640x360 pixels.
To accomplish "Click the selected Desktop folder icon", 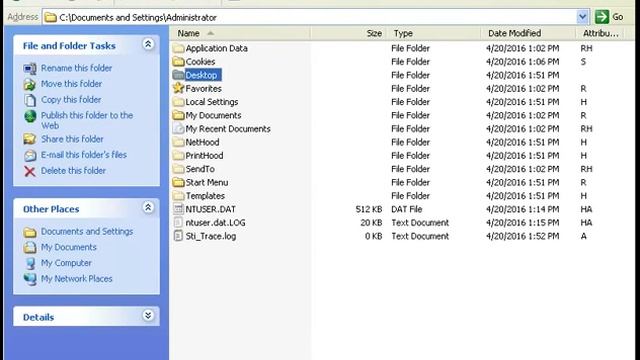I will coord(178,75).
